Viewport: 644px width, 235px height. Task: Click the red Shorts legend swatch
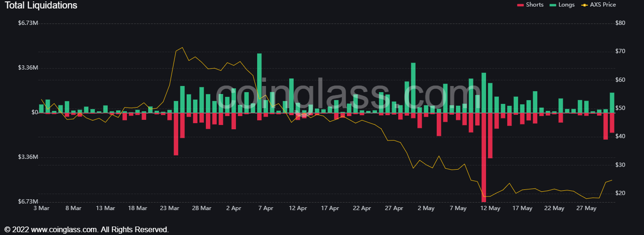pos(520,5)
